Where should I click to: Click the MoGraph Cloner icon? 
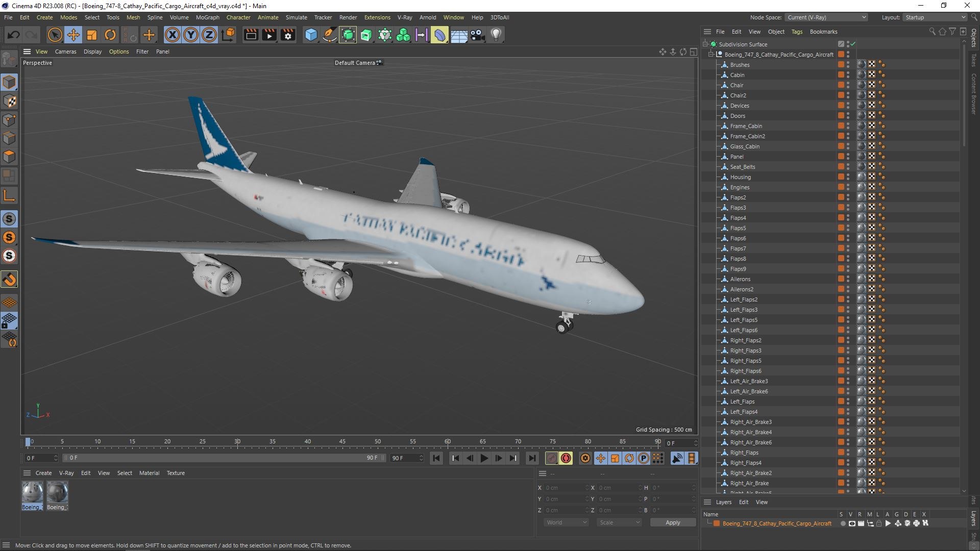pyautogui.click(x=403, y=35)
